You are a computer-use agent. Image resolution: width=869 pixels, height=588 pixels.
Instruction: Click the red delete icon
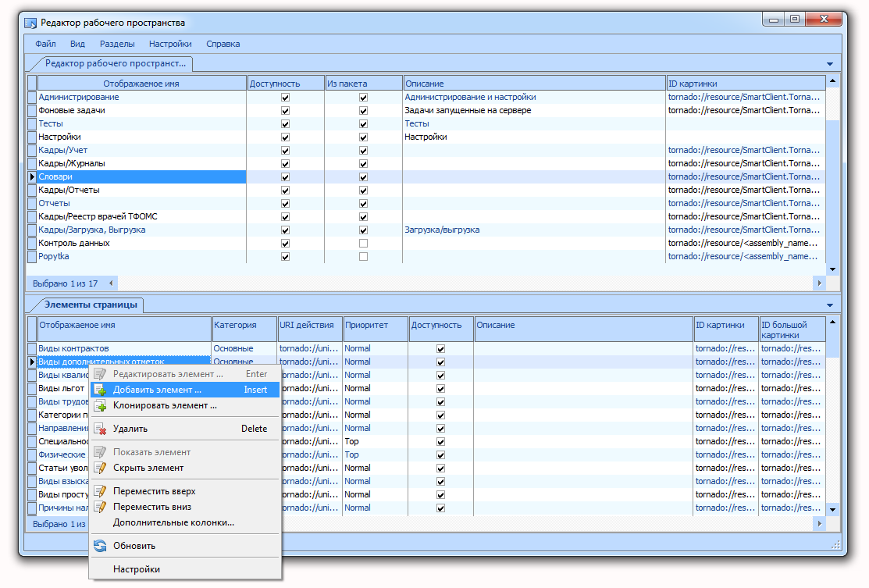[x=100, y=429]
